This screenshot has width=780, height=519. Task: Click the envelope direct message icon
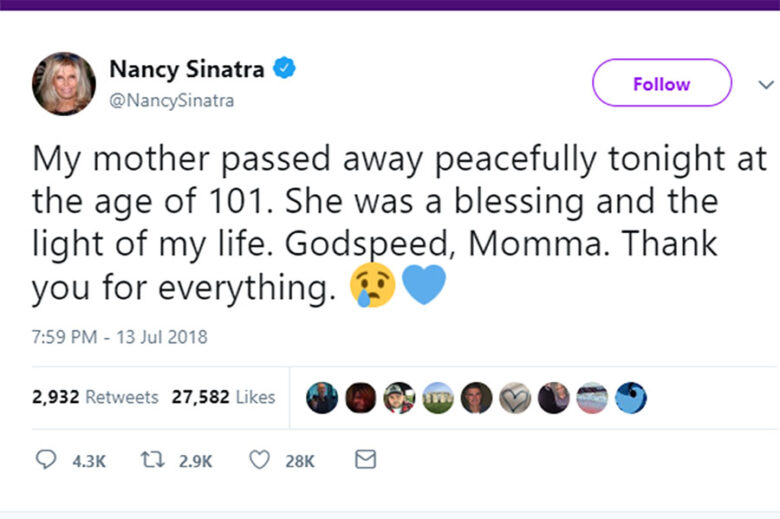[366, 460]
